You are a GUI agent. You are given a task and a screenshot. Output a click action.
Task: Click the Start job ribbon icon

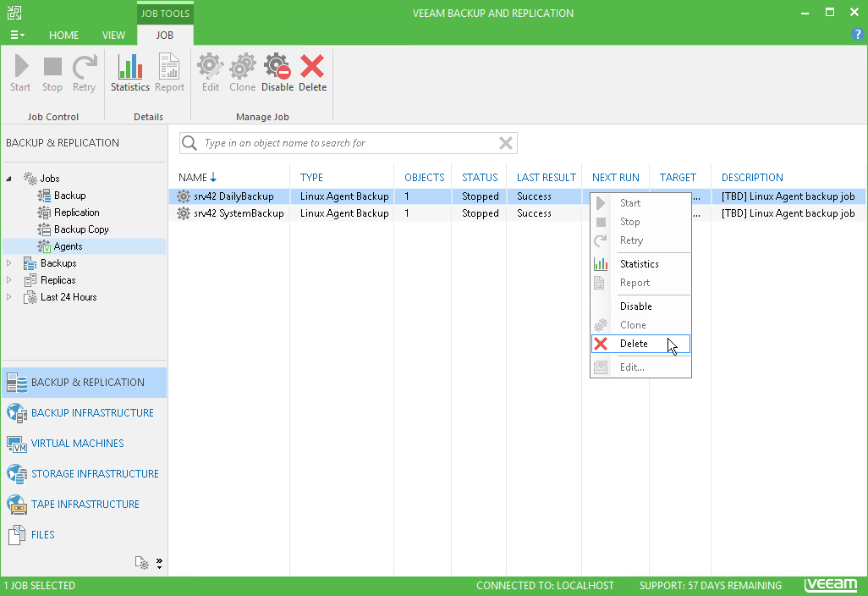click(20, 73)
